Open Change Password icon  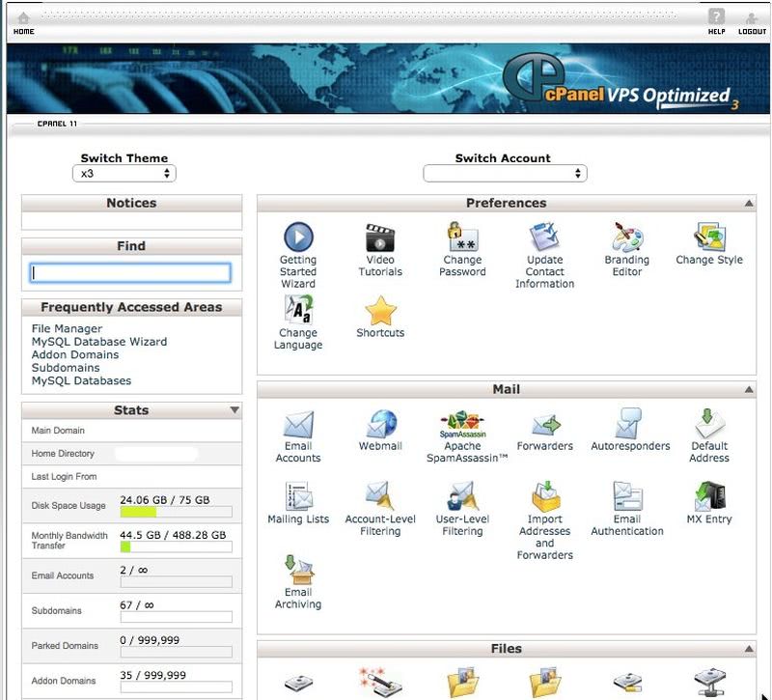coord(462,237)
